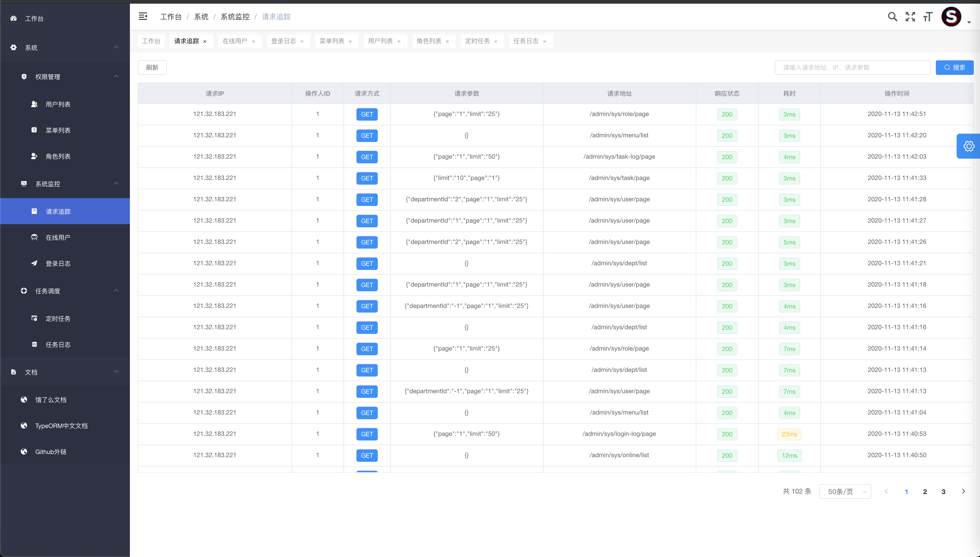The image size is (980, 557).
Task: Close the 任务日志 tab
Action: (544, 41)
